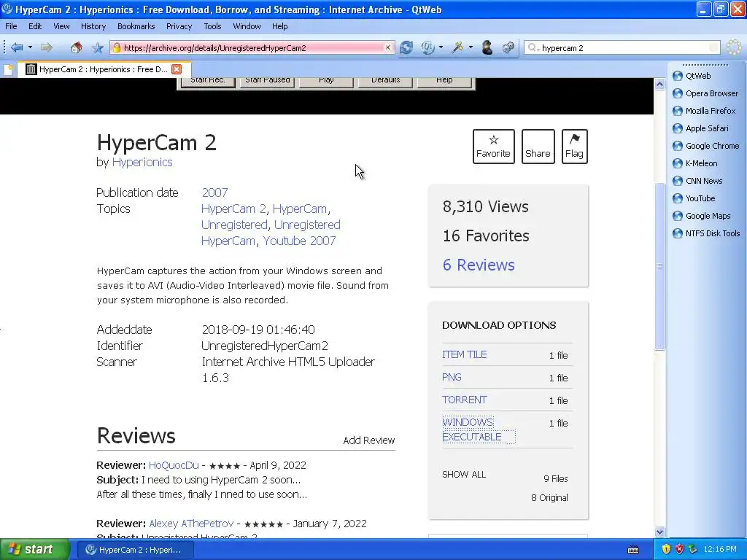747x560 pixels.
Task: Open the Privacy menu
Action: (179, 26)
